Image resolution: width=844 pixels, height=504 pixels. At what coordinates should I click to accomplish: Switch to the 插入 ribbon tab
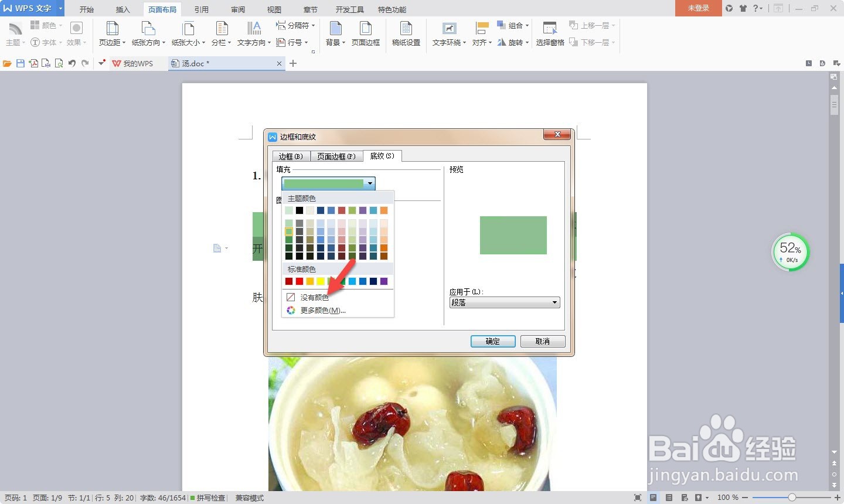pyautogui.click(x=122, y=9)
